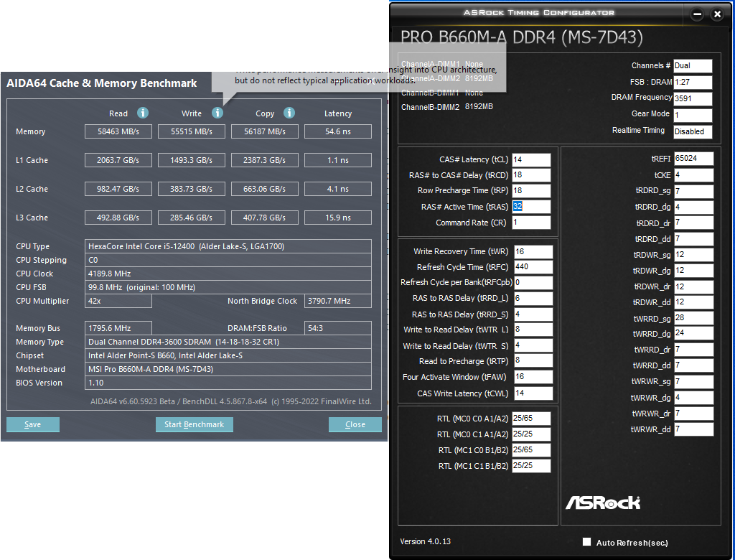Screen dimensions: 735x560
Task: Click the tWRRD_dr value field
Action: point(694,350)
